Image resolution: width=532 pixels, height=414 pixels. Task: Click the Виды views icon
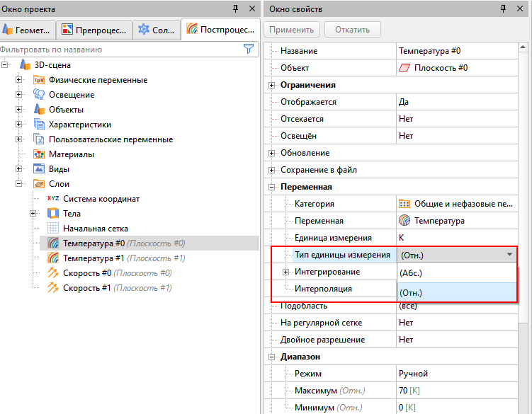(x=40, y=169)
